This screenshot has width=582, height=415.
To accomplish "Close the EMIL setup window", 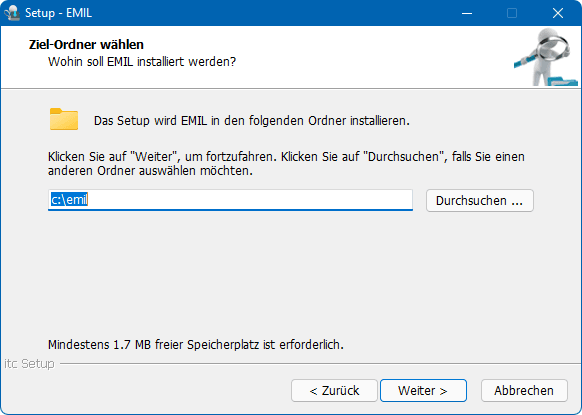I will coord(558,13).
